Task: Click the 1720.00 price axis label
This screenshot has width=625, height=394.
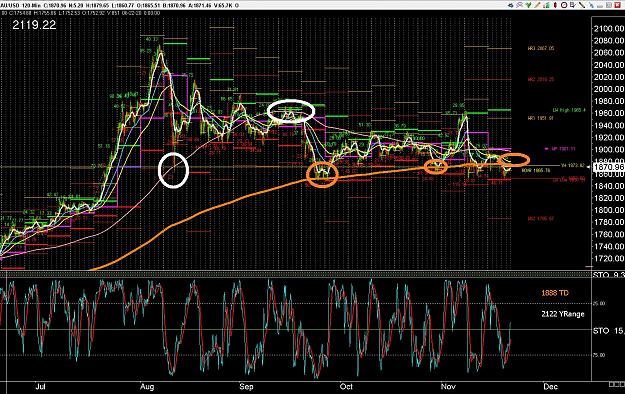Action: (x=609, y=258)
